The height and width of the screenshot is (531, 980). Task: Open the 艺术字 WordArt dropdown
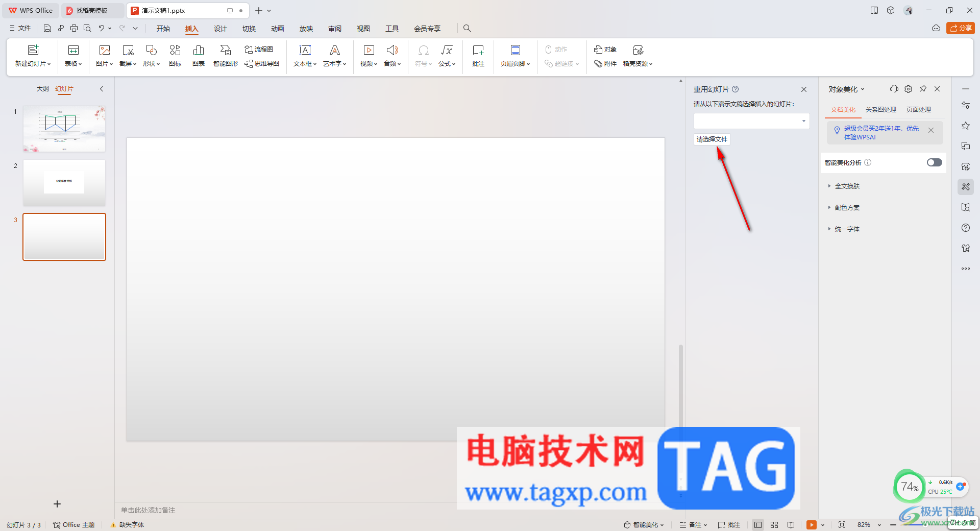click(335, 63)
